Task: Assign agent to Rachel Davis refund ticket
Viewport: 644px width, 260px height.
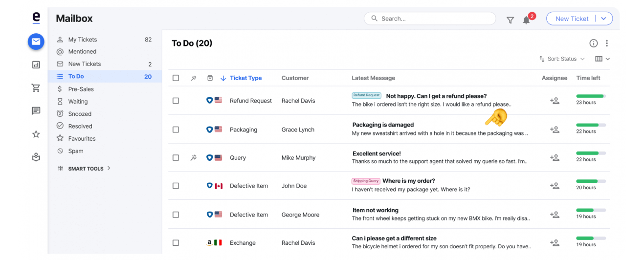Action: (x=555, y=101)
